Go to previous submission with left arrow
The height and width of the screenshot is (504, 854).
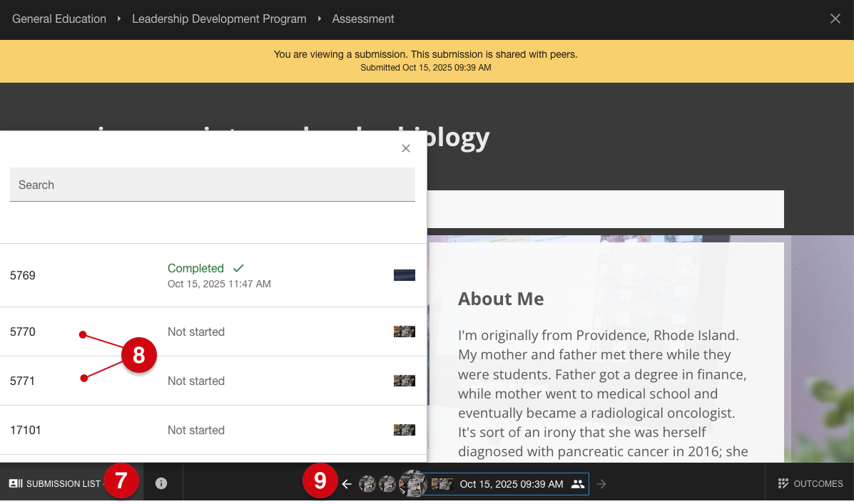(x=347, y=484)
